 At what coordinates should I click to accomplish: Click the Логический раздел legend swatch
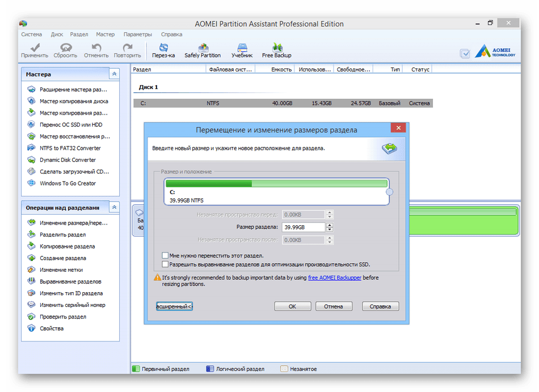pos(210,369)
